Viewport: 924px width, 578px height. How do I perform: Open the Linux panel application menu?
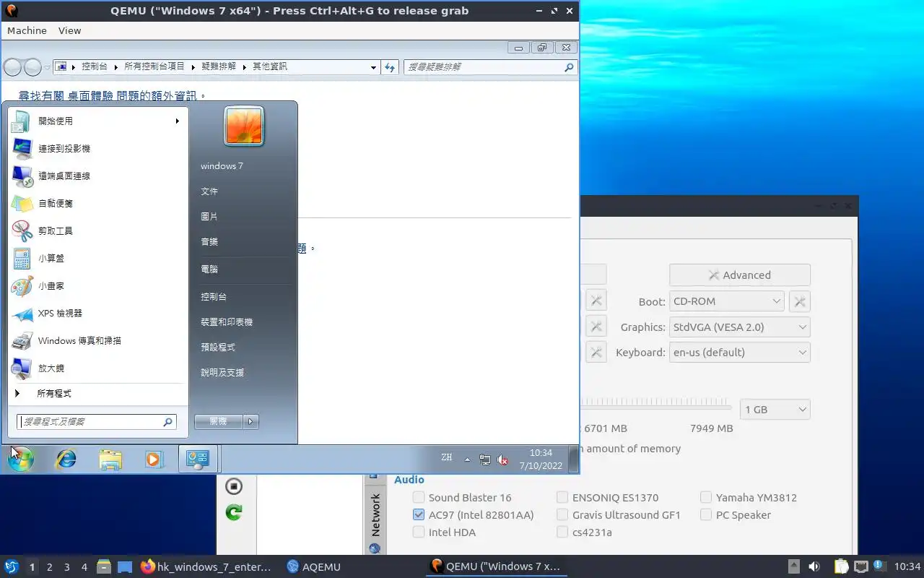[x=12, y=567]
